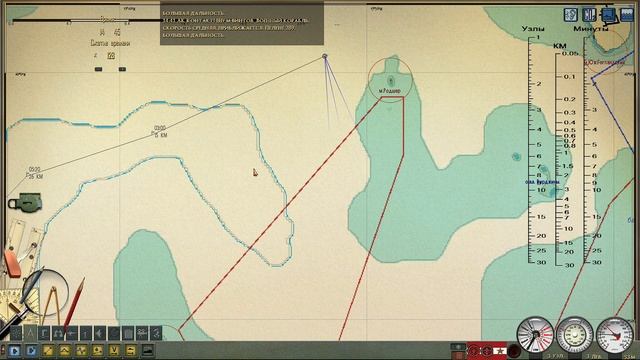Click the dark ship silhouette icon in bottom row
Viewport: 640px width, 360px height.
pos(148,351)
